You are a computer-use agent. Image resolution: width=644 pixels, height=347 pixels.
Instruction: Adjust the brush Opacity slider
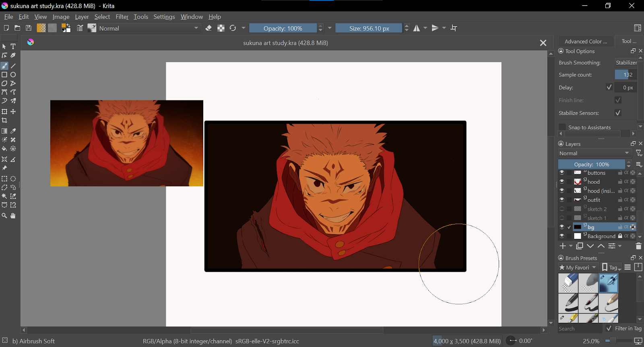[x=283, y=28]
